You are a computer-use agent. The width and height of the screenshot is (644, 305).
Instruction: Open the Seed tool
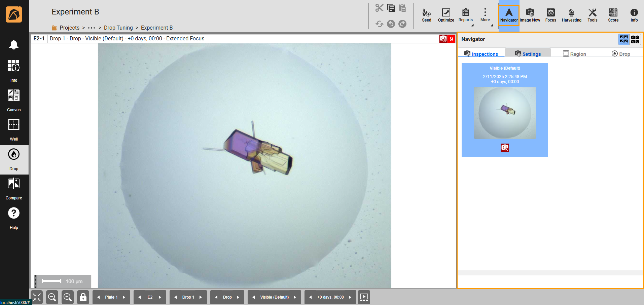click(x=426, y=15)
